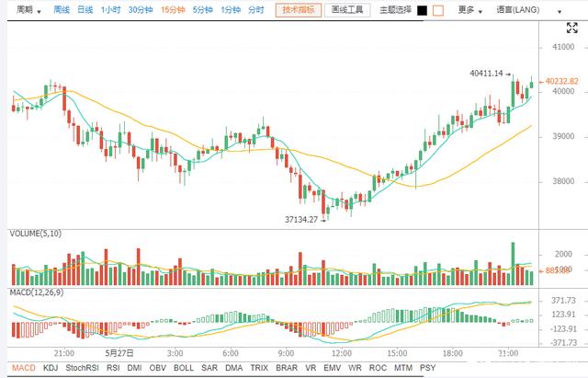Select the 5分钟 timeframe
Image resolution: width=588 pixels, height=378 pixels.
[203, 10]
